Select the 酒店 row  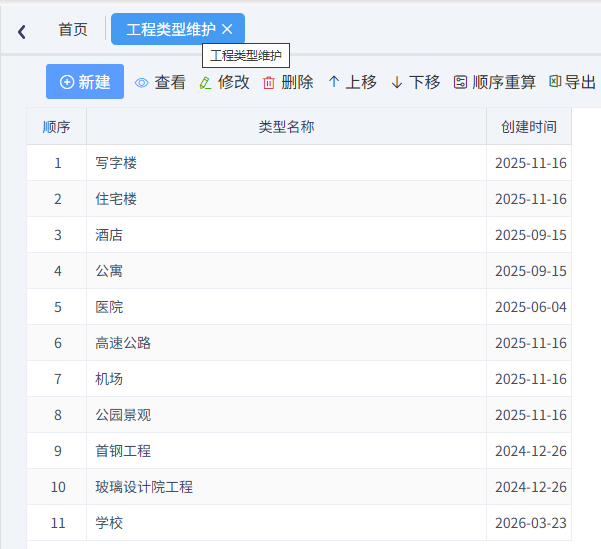(x=299, y=235)
